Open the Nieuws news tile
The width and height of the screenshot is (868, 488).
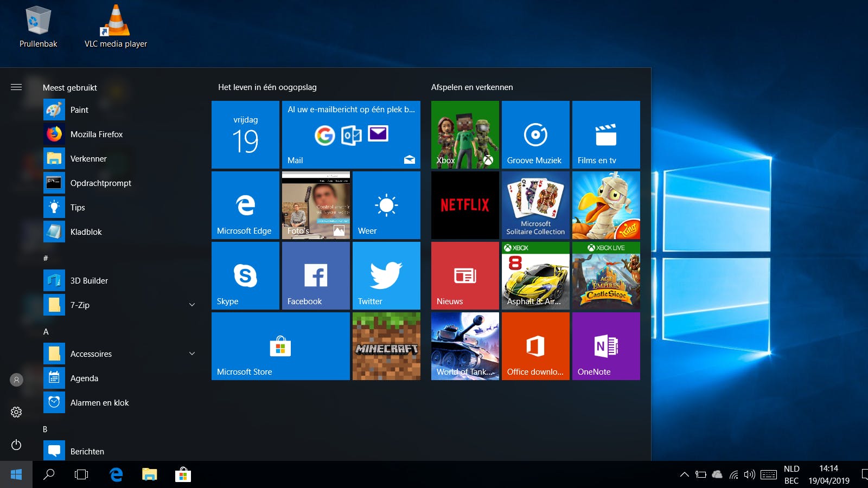click(465, 275)
